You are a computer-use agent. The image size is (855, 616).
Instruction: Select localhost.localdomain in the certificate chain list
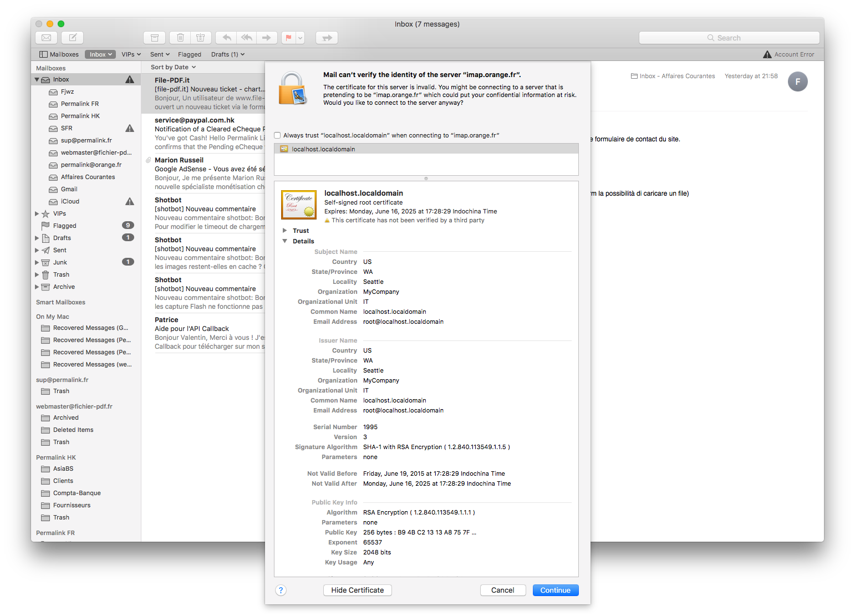tap(426, 149)
